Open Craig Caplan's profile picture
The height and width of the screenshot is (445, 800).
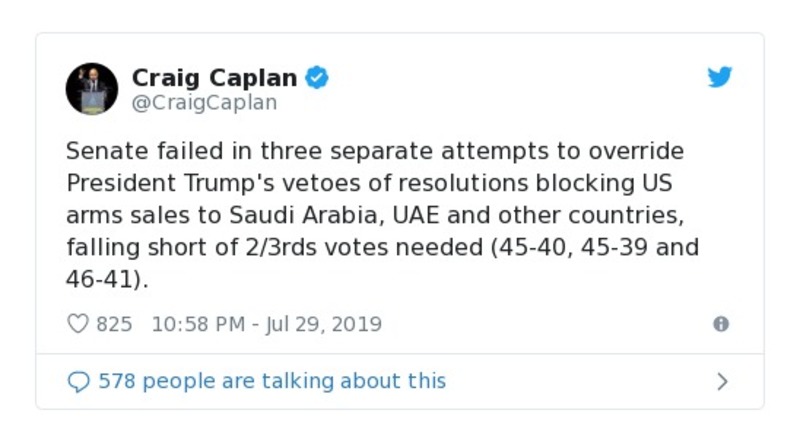click(92, 89)
